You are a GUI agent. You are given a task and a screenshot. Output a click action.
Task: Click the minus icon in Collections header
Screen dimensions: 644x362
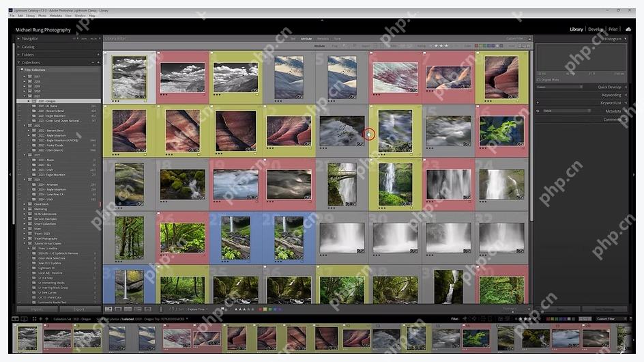(93, 63)
